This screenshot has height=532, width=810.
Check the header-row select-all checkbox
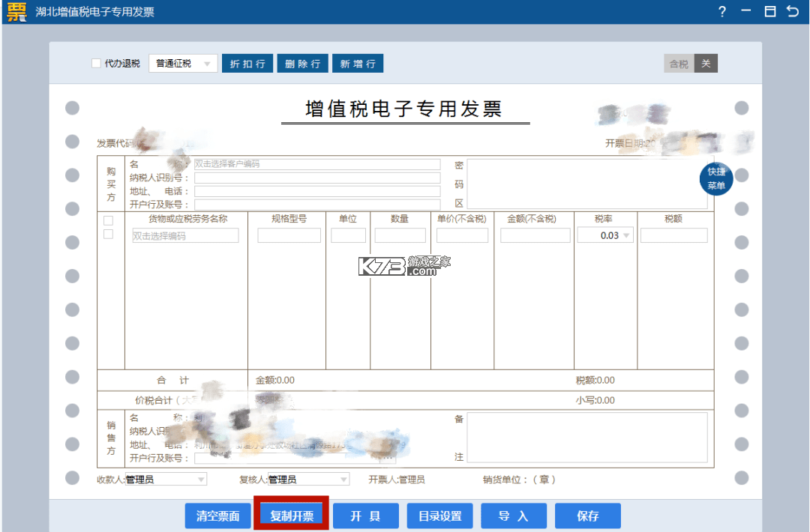109,221
